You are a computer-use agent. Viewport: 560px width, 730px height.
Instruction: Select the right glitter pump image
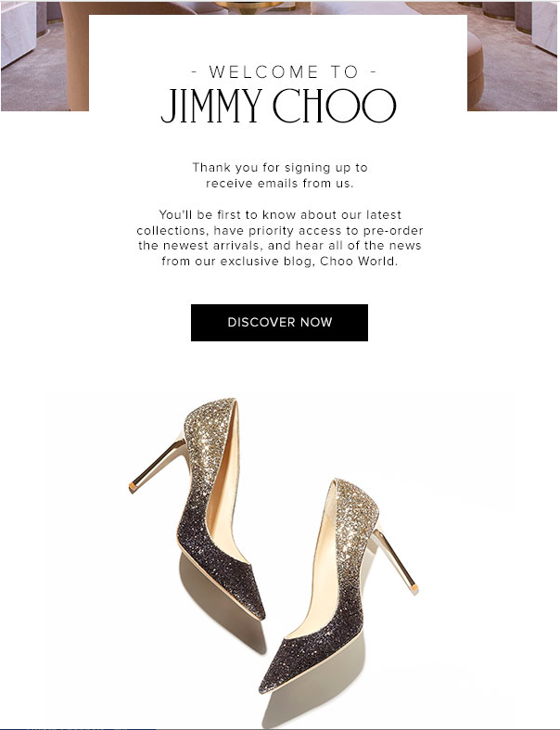[x=338, y=585]
